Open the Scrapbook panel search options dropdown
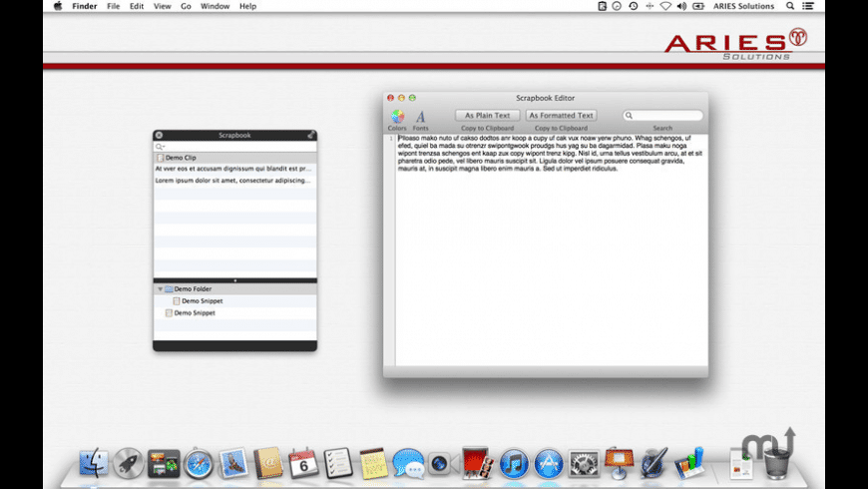Screen dimensions: 868x489 [160, 147]
